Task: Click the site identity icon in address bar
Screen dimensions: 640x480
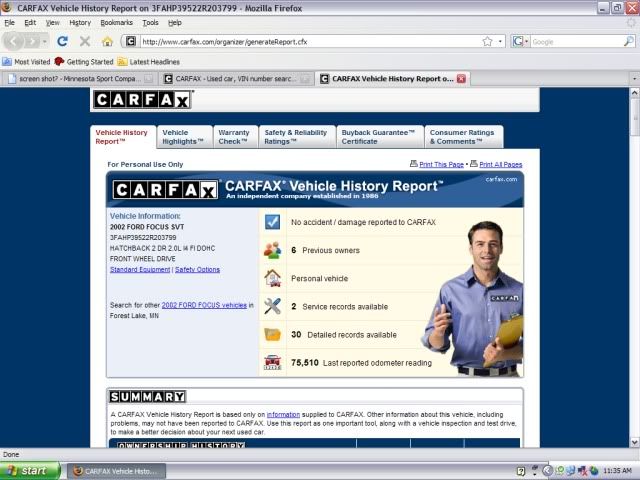Action: pyautogui.click(x=131, y=41)
